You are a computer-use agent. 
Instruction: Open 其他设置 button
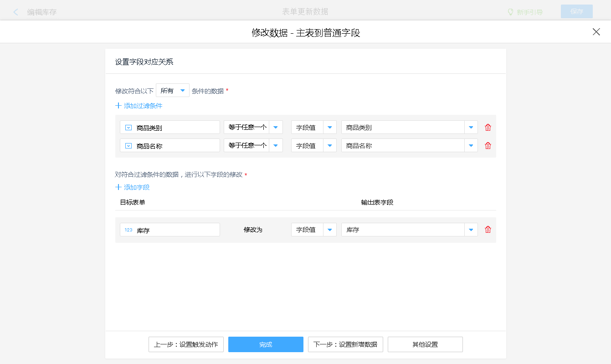[x=425, y=344]
